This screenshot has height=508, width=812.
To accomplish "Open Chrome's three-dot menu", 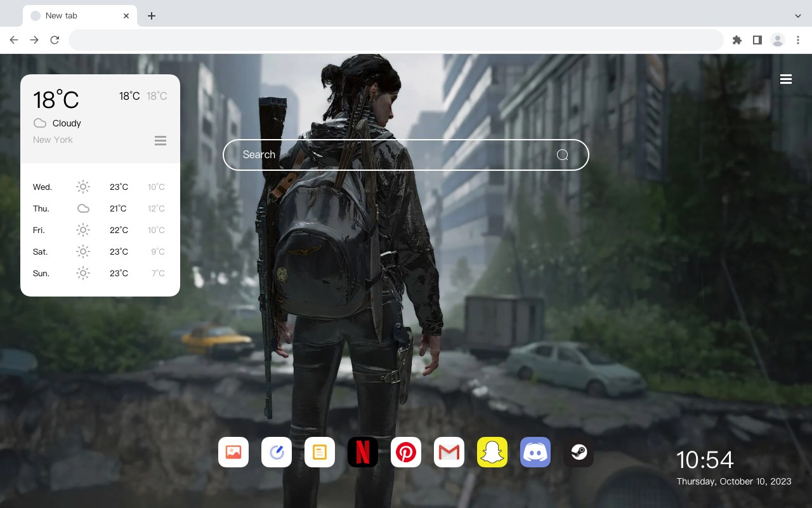I will 798,40.
